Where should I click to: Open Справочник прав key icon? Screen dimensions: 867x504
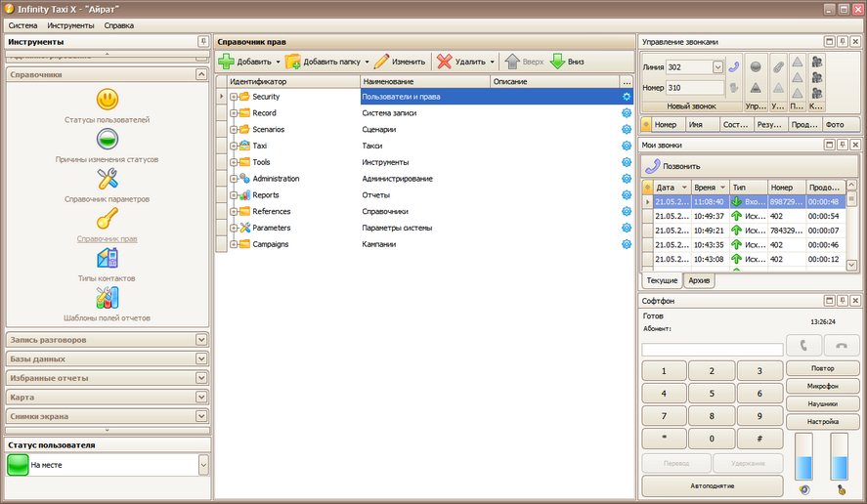coord(108,219)
